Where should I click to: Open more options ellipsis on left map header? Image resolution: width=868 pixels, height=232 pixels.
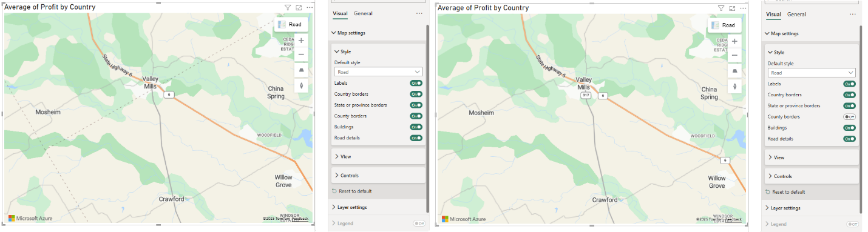[x=310, y=8]
